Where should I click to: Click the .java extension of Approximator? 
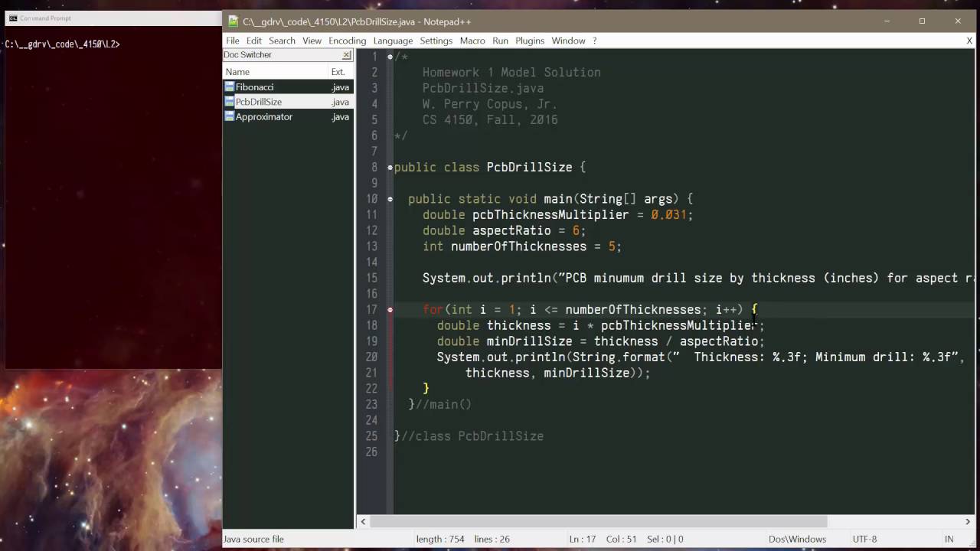pos(340,117)
